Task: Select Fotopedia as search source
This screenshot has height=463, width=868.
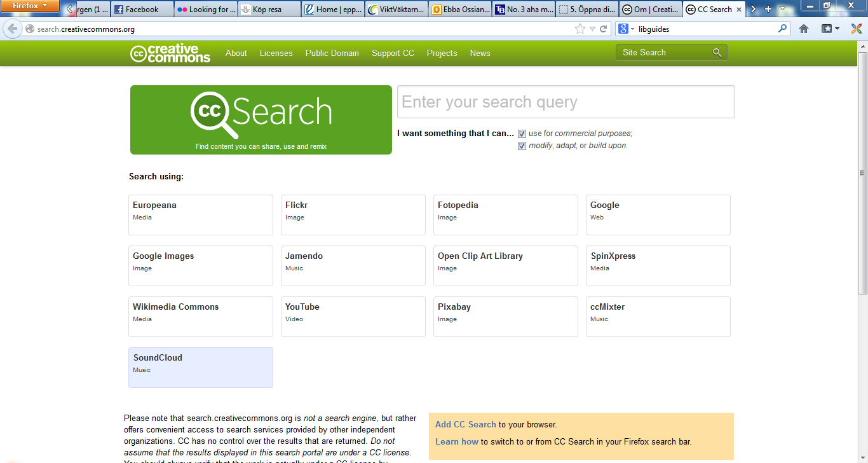Action: tap(506, 215)
